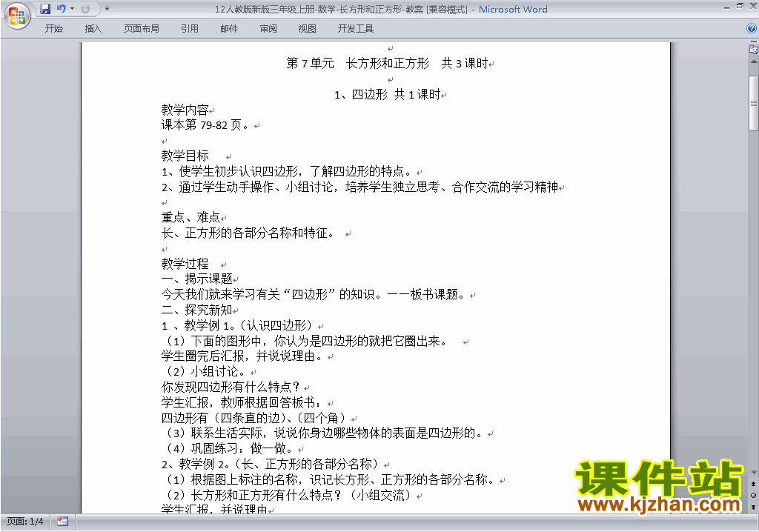Click the blue Help question mark icon
The height and width of the screenshot is (532, 759).
[752, 29]
